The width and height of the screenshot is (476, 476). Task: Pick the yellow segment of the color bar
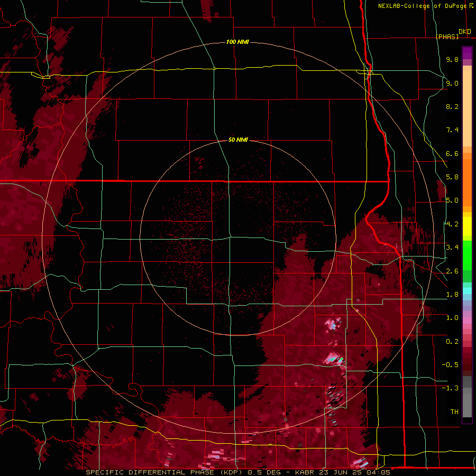click(467, 226)
